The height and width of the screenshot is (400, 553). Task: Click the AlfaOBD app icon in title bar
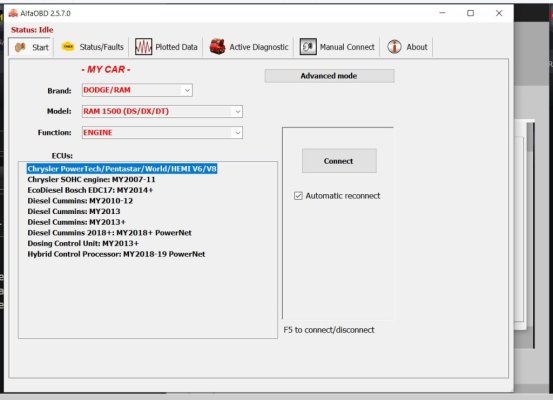coord(13,13)
